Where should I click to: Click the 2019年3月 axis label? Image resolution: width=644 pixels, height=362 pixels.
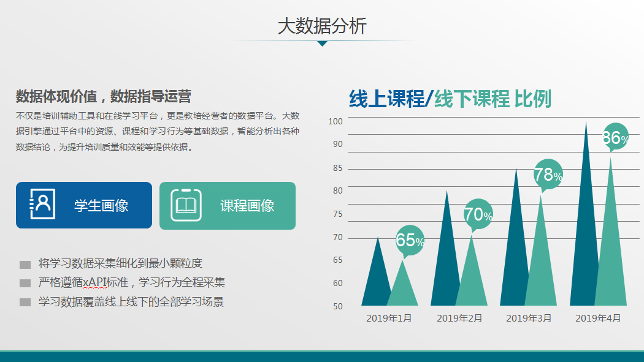pos(529,318)
